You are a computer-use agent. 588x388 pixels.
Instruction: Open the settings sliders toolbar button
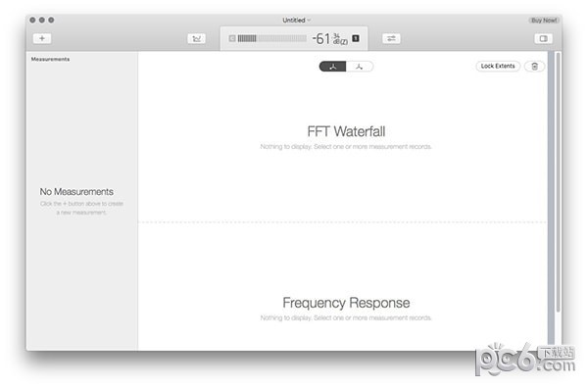coord(391,38)
